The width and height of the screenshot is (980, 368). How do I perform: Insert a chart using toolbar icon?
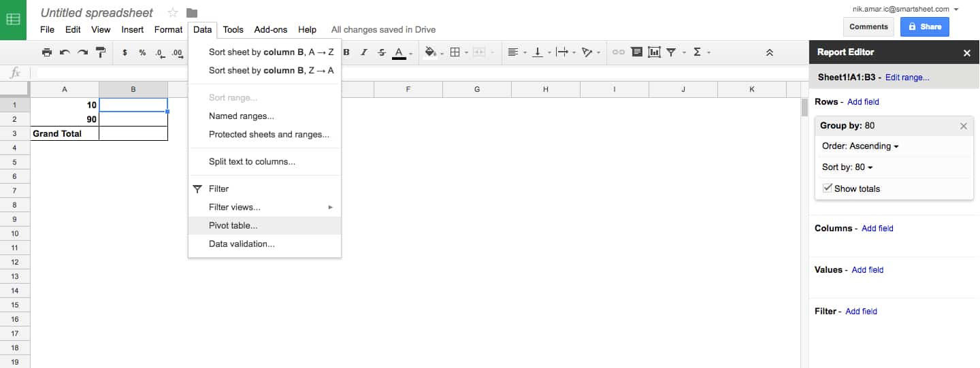[x=654, y=52]
